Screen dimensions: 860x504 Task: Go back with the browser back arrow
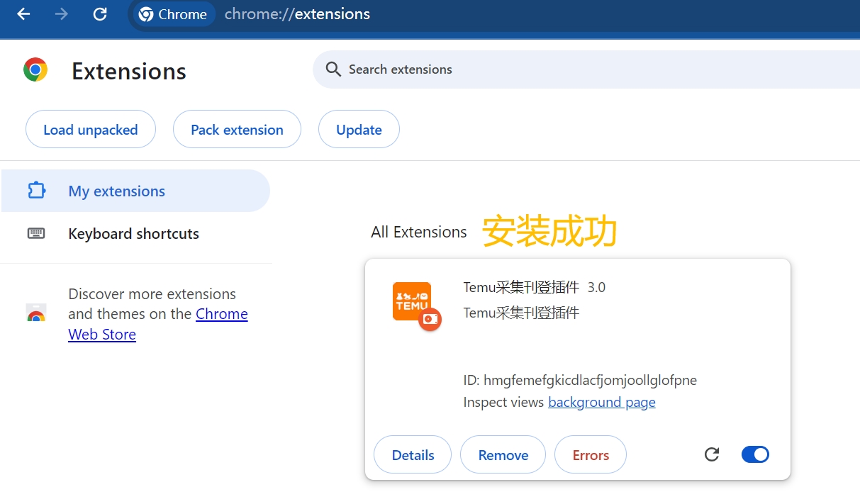[x=23, y=14]
